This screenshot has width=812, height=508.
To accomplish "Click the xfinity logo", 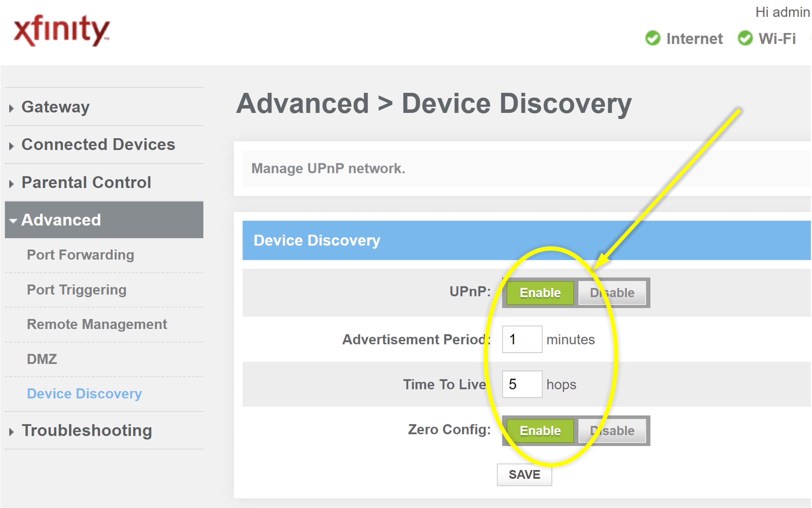I will tap(61, 30).
